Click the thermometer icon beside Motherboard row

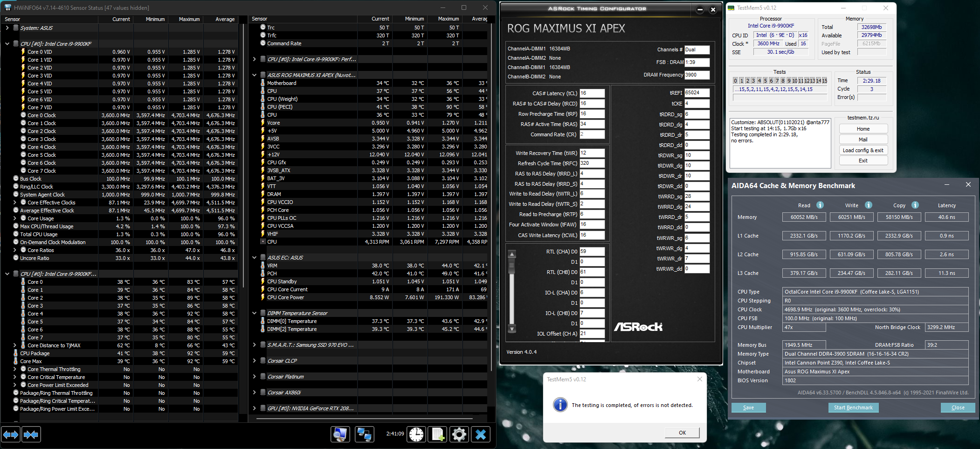coord(263,83)
